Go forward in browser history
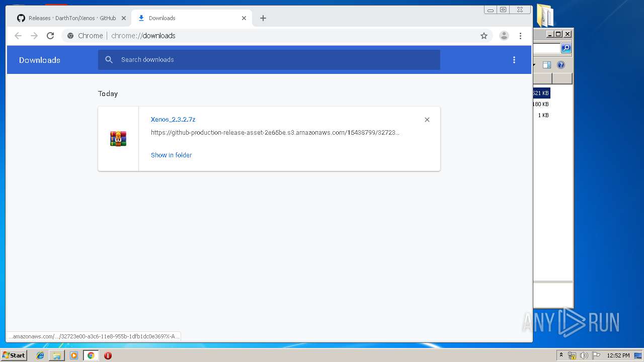Image resolution: width=644 pixels, height=362 pixels. (x=34, y=36)
